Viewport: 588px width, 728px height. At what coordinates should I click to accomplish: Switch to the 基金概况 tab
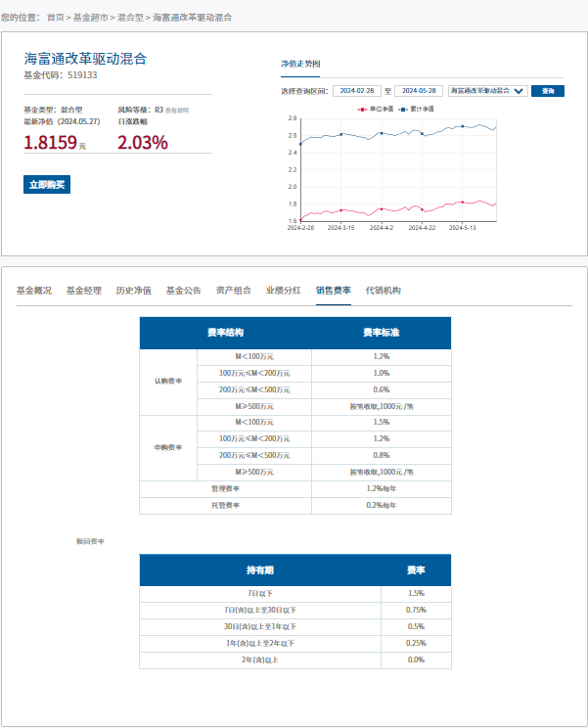pos(34,291)
